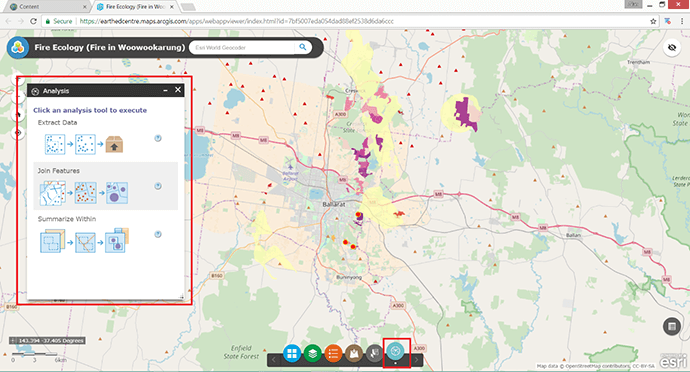The image size is (690, 372).
Task: Toggle the overview eye icon at top right
Action: coord(672,48)
